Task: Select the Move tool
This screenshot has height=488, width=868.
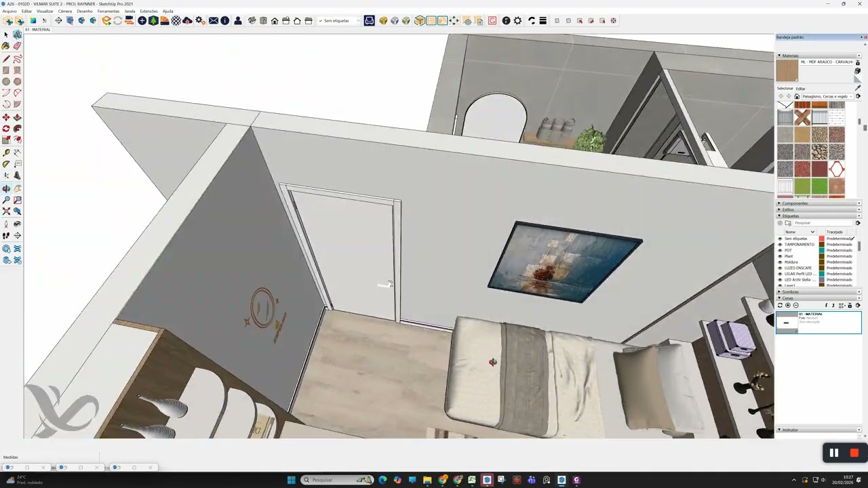Action: (6, 117)
